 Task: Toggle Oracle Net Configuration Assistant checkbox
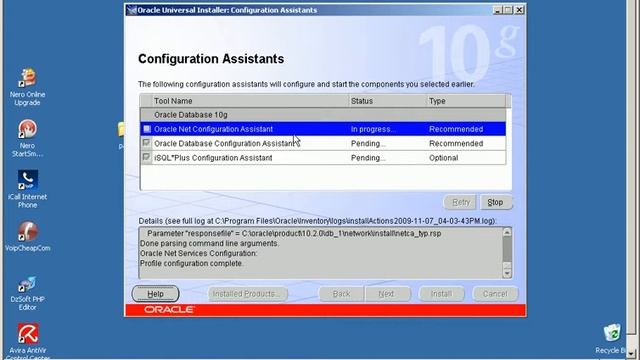point(147,129)
